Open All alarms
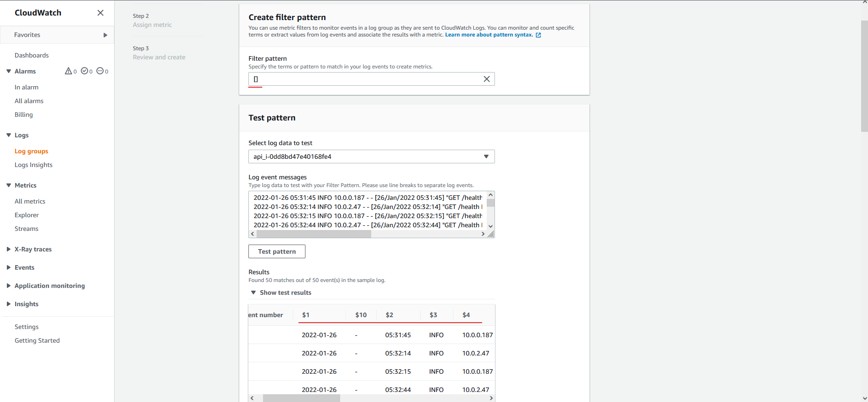Image resolution: width=868 pixels, height=402 pixels. tap(29, 101)
